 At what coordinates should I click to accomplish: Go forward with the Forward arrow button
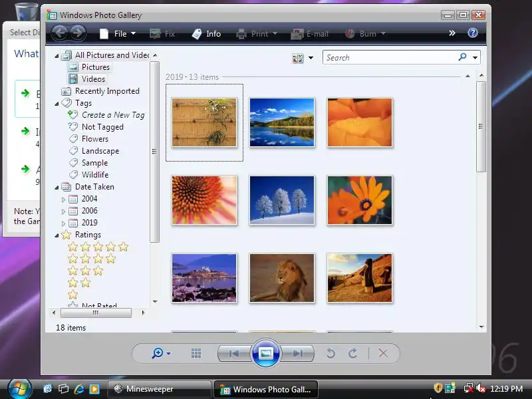point(78,33)
